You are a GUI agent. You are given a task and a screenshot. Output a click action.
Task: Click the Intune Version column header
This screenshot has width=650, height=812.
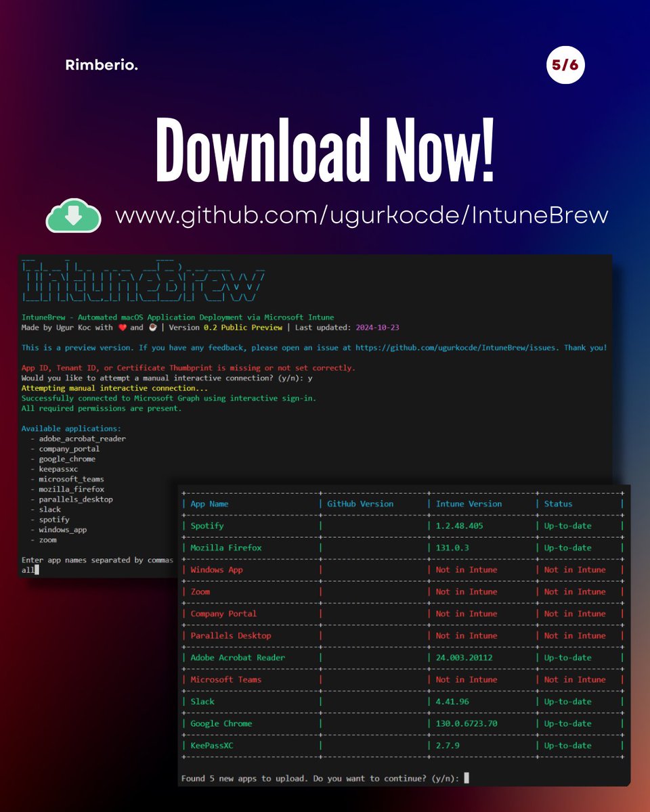point(469,503)
